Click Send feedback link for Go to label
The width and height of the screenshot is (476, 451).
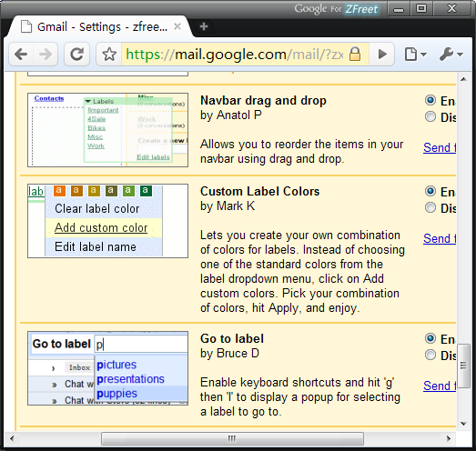click(x=440, y=386)
